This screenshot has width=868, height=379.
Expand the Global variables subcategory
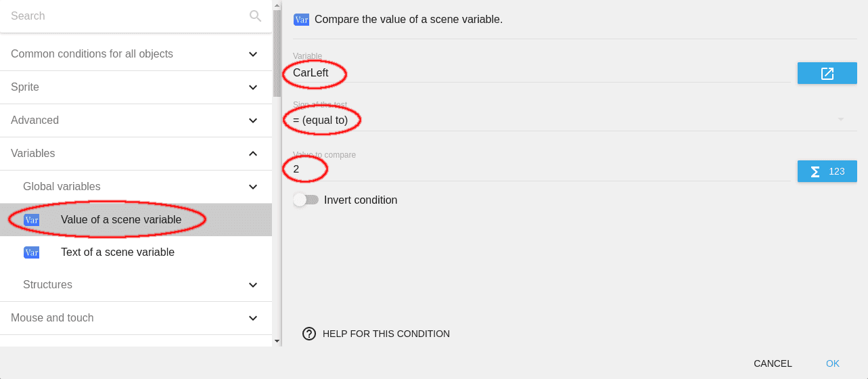[253, 187]
